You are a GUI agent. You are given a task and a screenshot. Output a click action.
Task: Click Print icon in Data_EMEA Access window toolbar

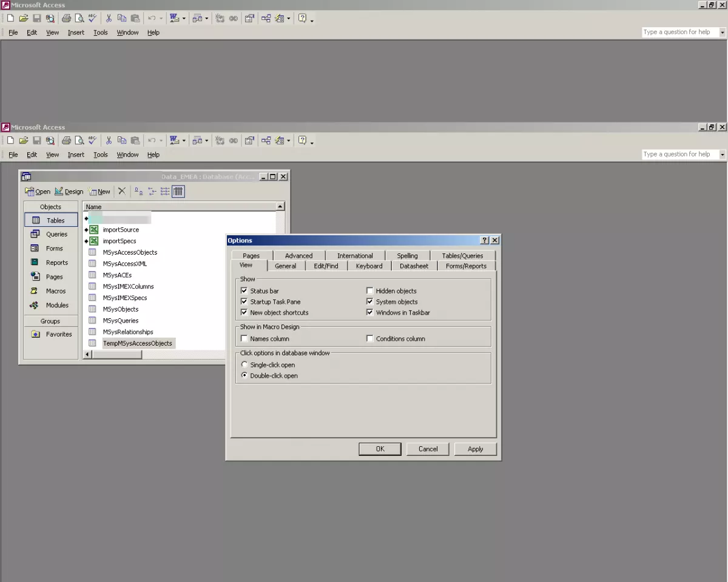[x=66, y=141]
